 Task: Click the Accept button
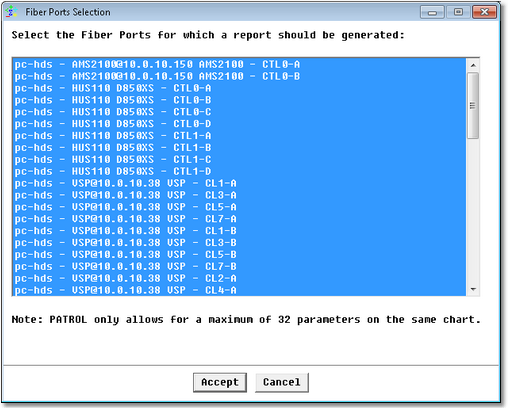click(220, 382)
